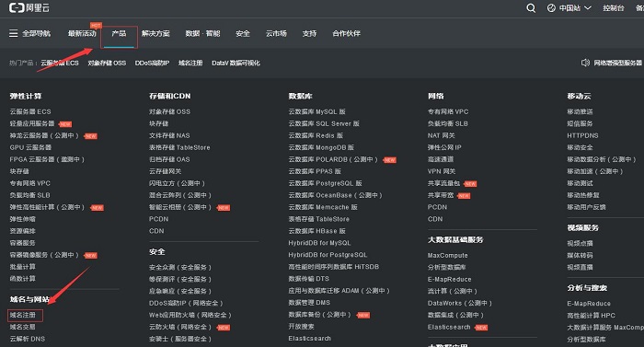
Task: Open 域名注册 under 域名与网站
Action: 23,315
